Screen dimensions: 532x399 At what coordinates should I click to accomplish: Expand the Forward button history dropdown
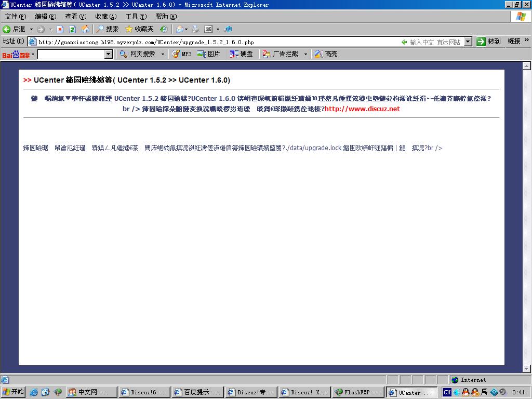[50, 30]
